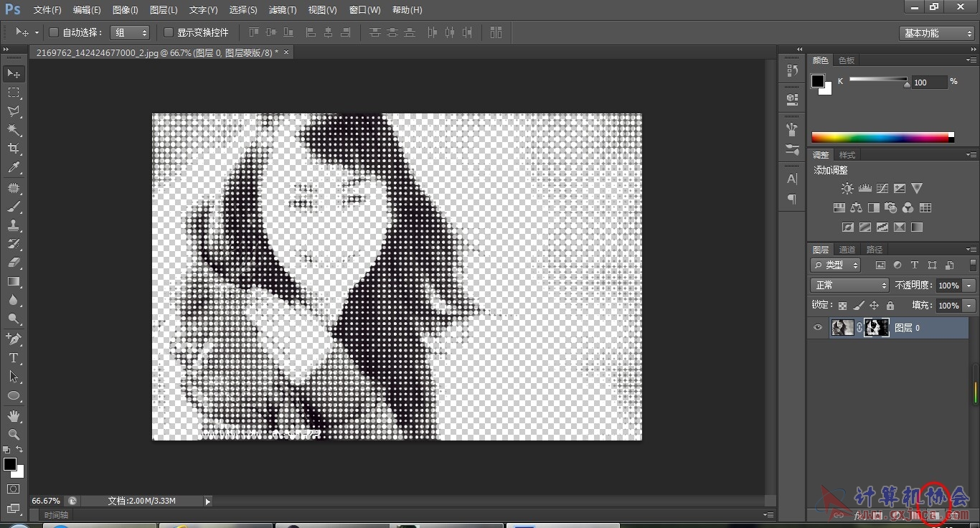The width and height of the screenshot is (980, 528).
Task: Toggle Quick Mask mode
Action: click(x=14, y=489)
